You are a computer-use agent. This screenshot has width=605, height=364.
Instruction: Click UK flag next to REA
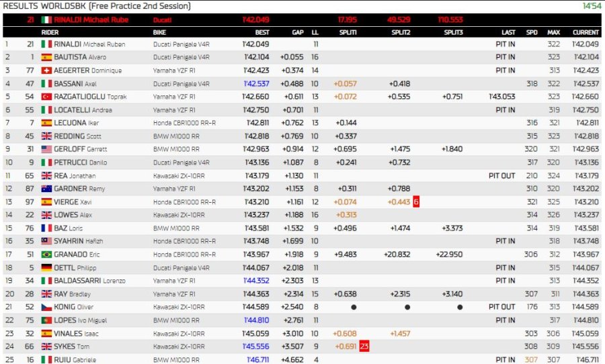coord(46,175)
